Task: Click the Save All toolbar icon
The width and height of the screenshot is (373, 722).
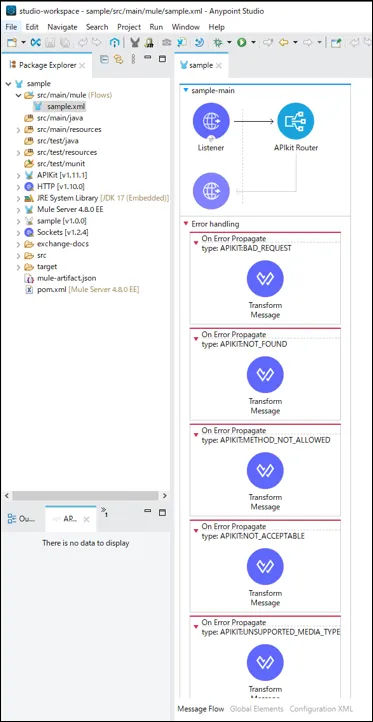Action: pos(64,42)
